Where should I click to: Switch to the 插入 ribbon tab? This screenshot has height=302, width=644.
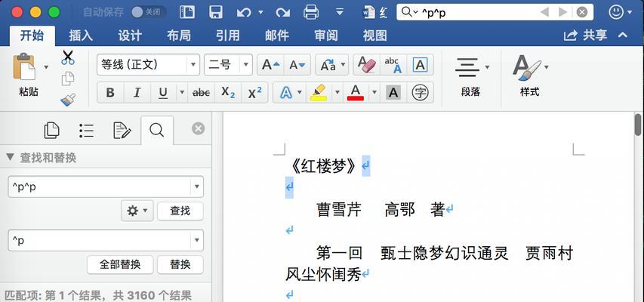pos(81,35)
